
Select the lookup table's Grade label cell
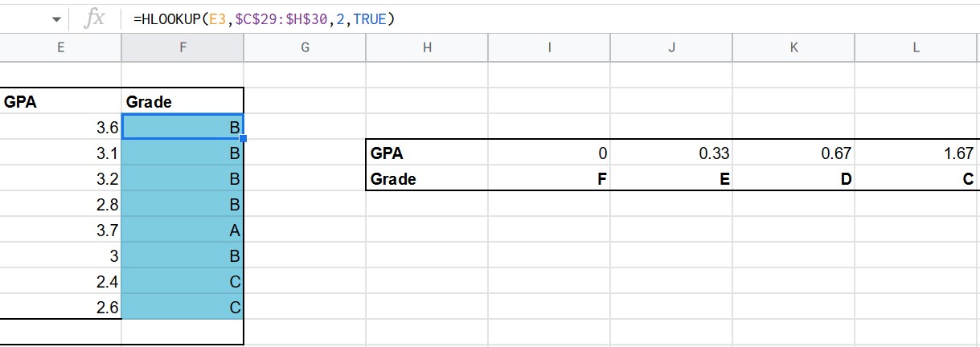tap(427, 179)
